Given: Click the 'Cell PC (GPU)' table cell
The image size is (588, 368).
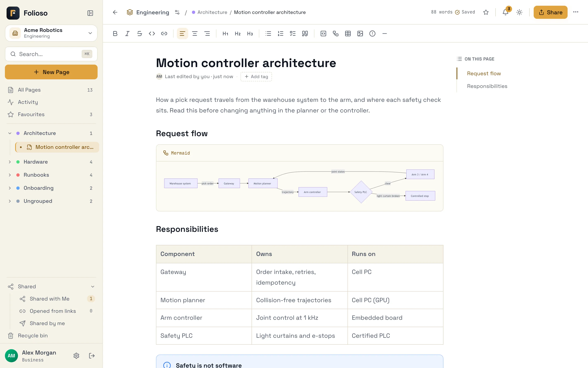Looking at the screenshot, I should [x=395, y=300].
